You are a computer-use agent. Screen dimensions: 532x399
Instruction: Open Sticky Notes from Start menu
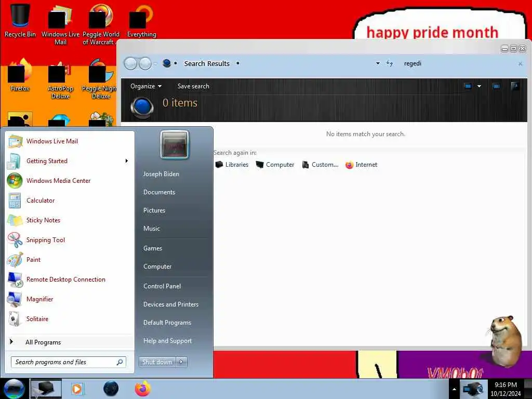pyautogui.click(x=70, y=220)
